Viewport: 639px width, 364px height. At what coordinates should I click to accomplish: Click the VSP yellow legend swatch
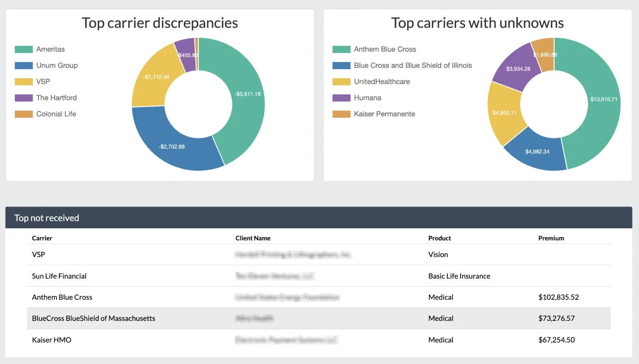24,82
